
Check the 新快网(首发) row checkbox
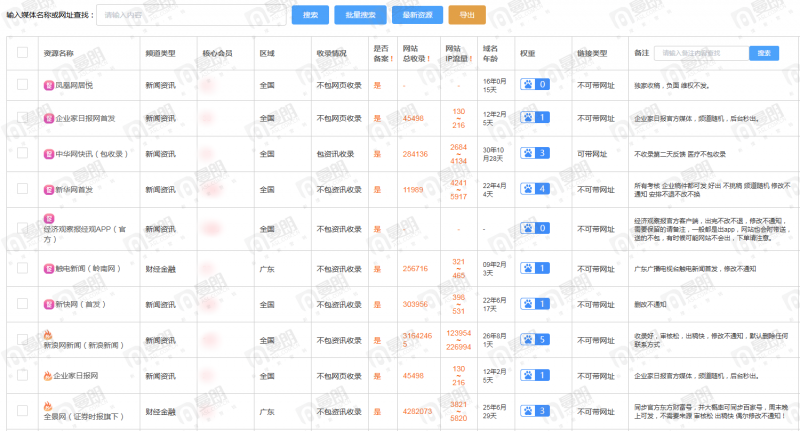pos(22,303)
